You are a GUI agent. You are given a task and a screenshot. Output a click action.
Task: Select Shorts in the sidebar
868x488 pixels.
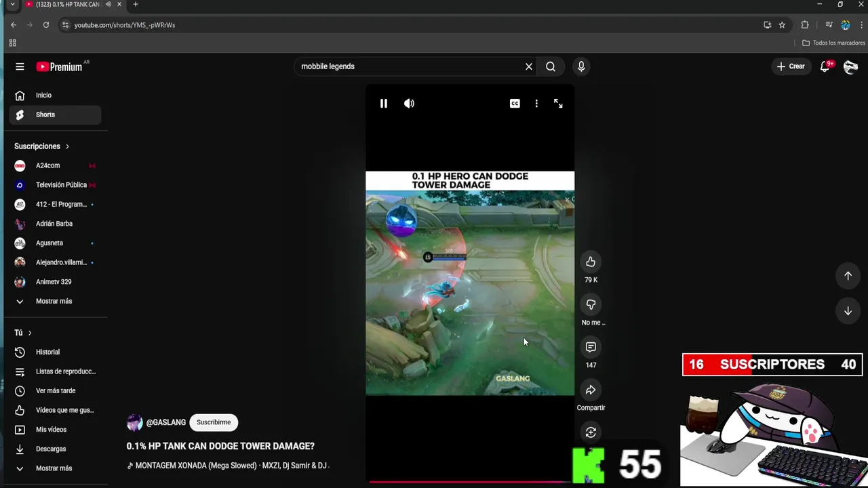coord(55,115)
